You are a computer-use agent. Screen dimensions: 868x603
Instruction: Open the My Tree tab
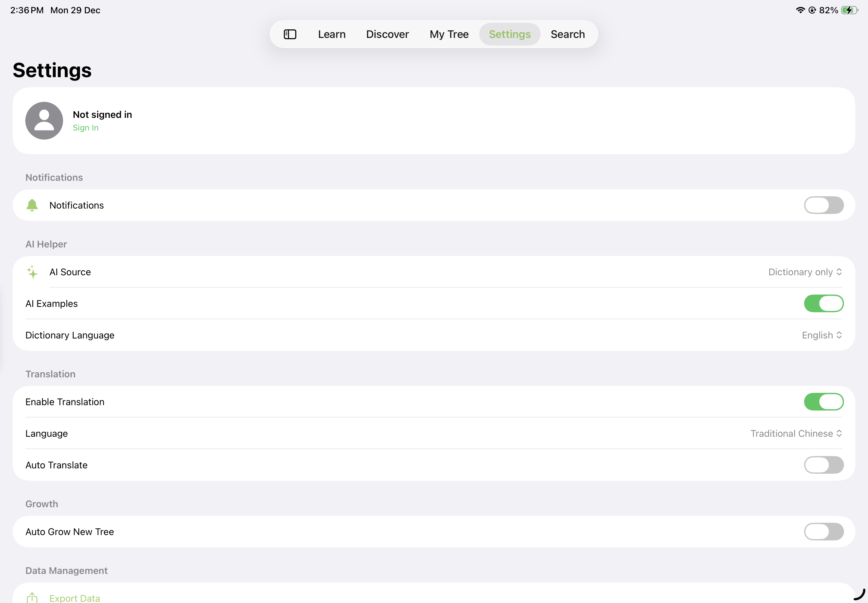[449, 34]
